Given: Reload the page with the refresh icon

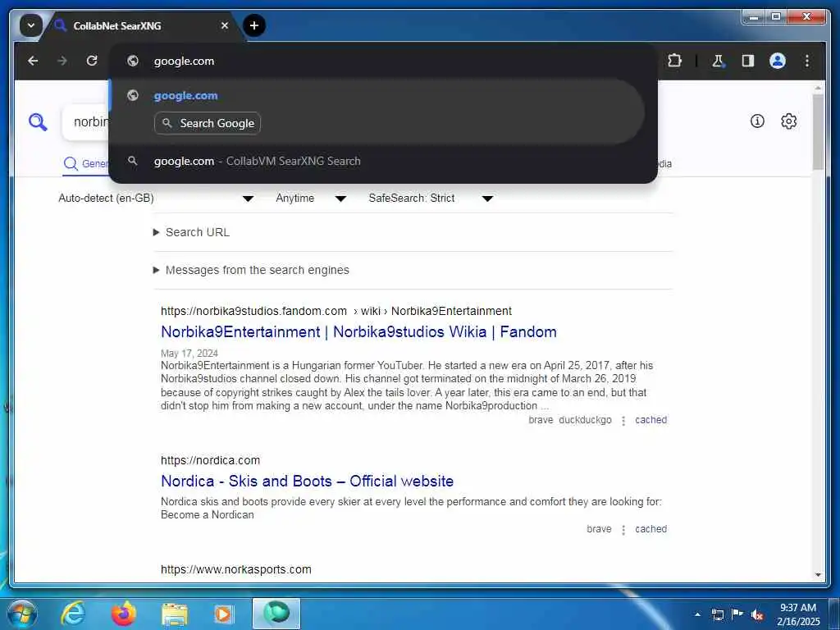Looking at the screenshot, I should tap(92, 61).
